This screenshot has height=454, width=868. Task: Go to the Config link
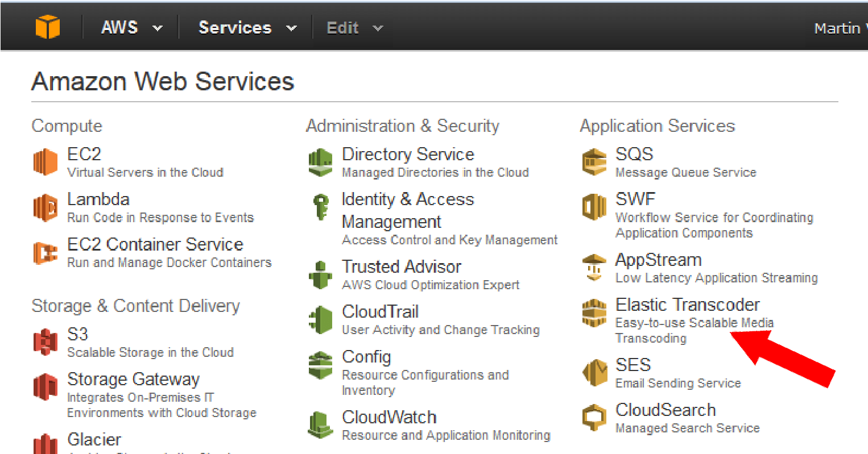click(x=366, y=357)
